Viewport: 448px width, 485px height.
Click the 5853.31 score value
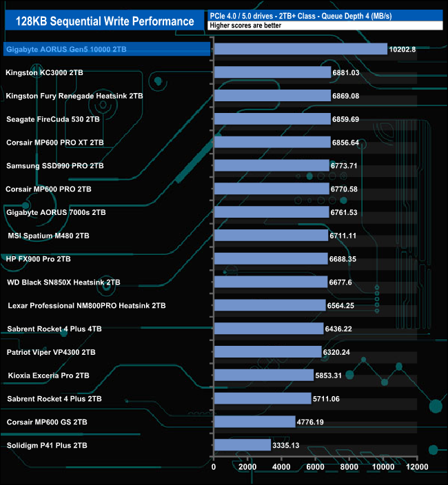pyautogui.click(x=328, y=375)
